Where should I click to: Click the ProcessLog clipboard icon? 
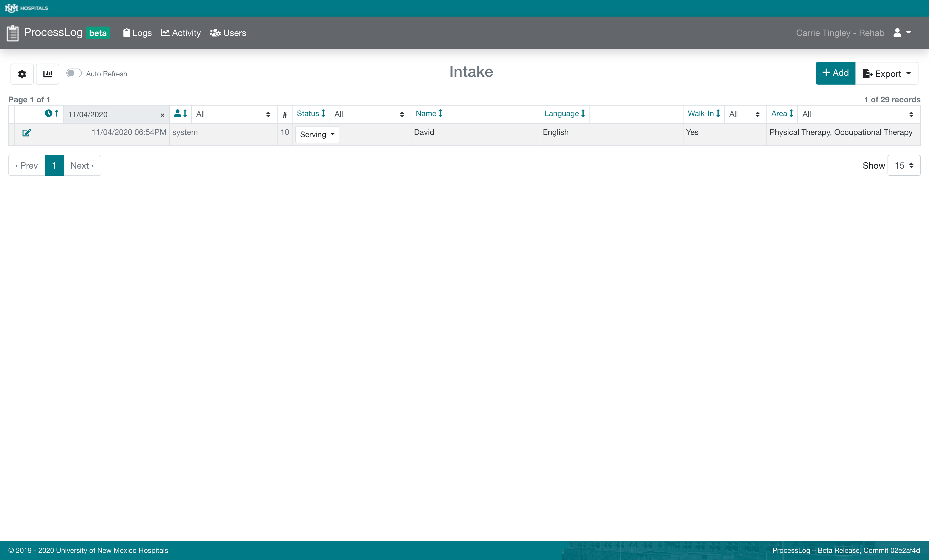point(12,33)
